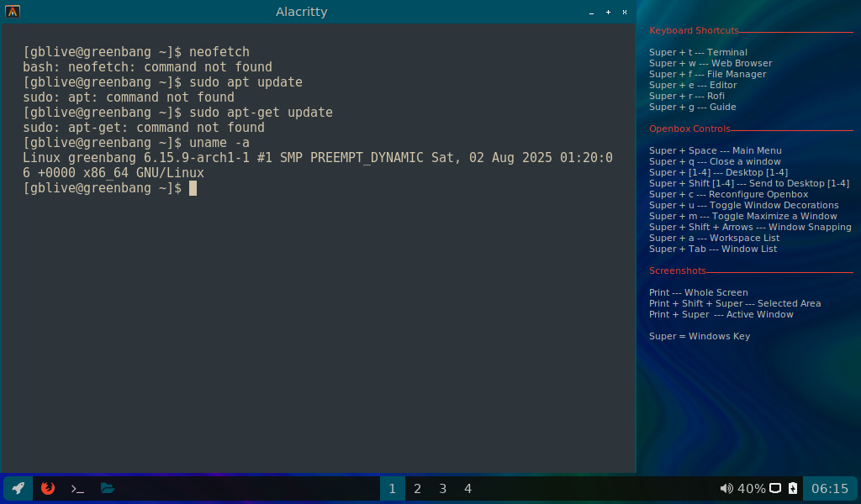
Task: Click the display monitor tray icon
Action: (774, 488)
